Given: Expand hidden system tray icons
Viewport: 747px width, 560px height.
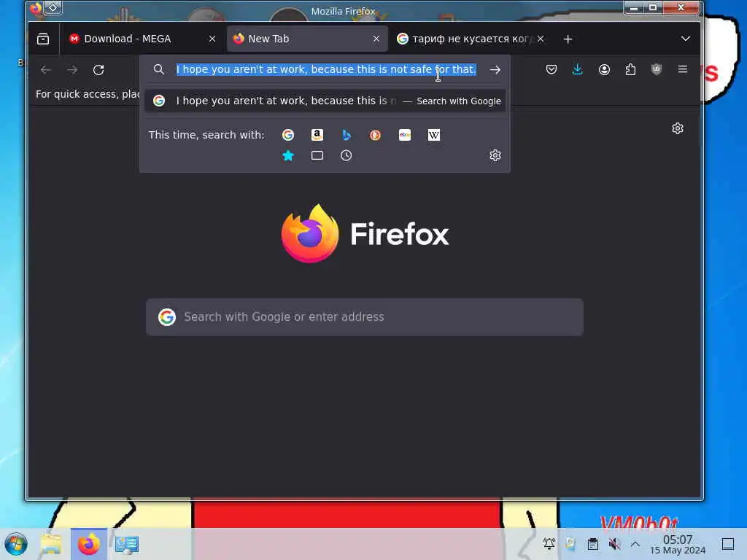Looking at the screenshot, I should point(635,543).
